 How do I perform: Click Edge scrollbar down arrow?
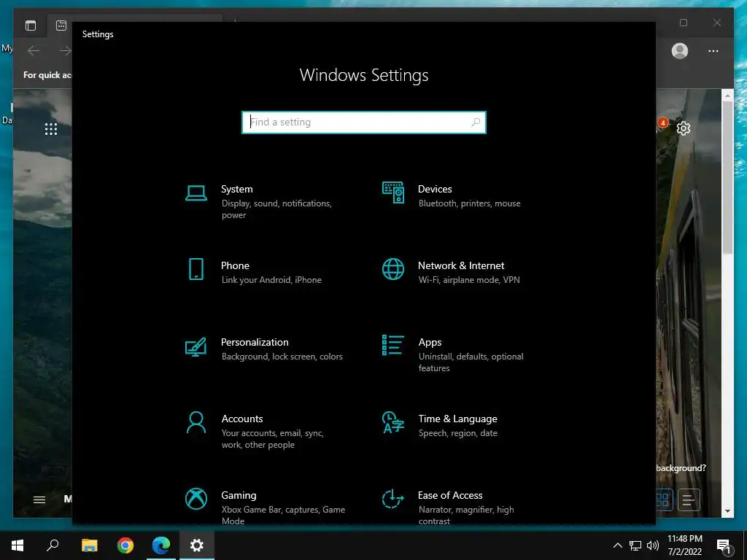(x=727, y=511)
